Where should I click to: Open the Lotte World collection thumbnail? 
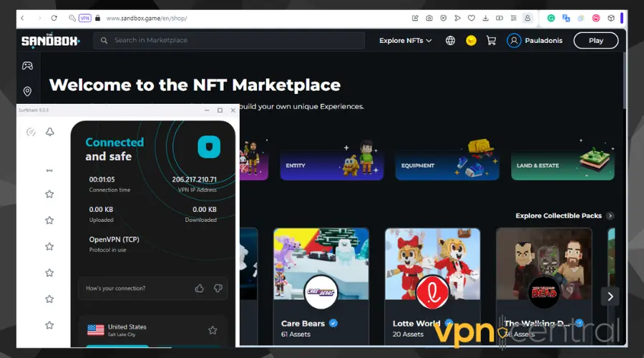pyautogui.click(x=432, y=264)
